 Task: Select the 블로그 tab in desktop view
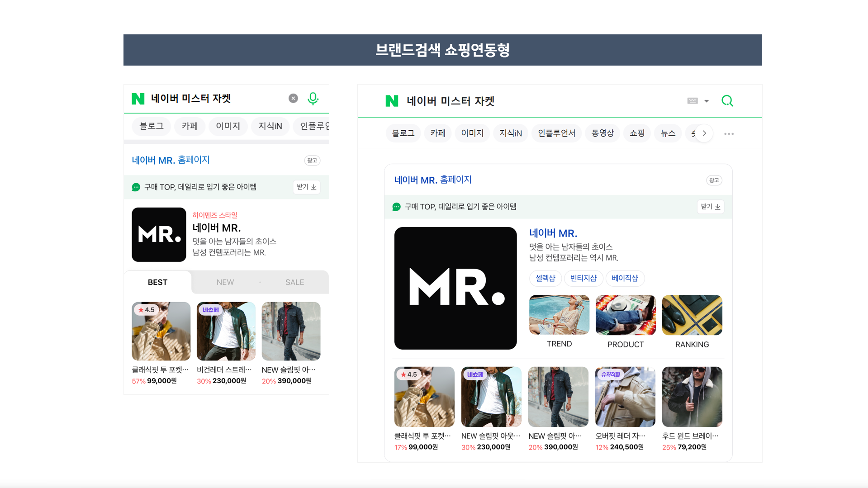pos(403,133)
